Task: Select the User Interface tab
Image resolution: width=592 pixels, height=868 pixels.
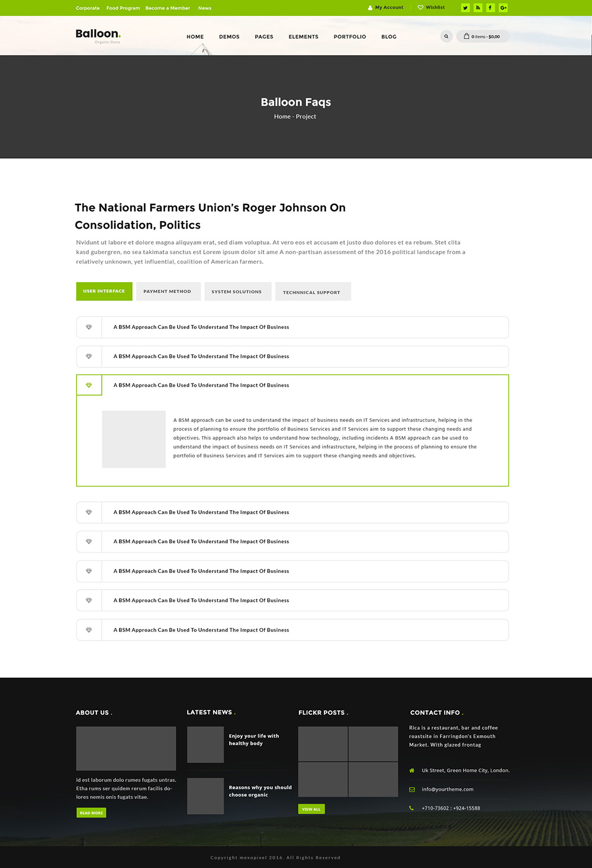Action: pos(104,292)
